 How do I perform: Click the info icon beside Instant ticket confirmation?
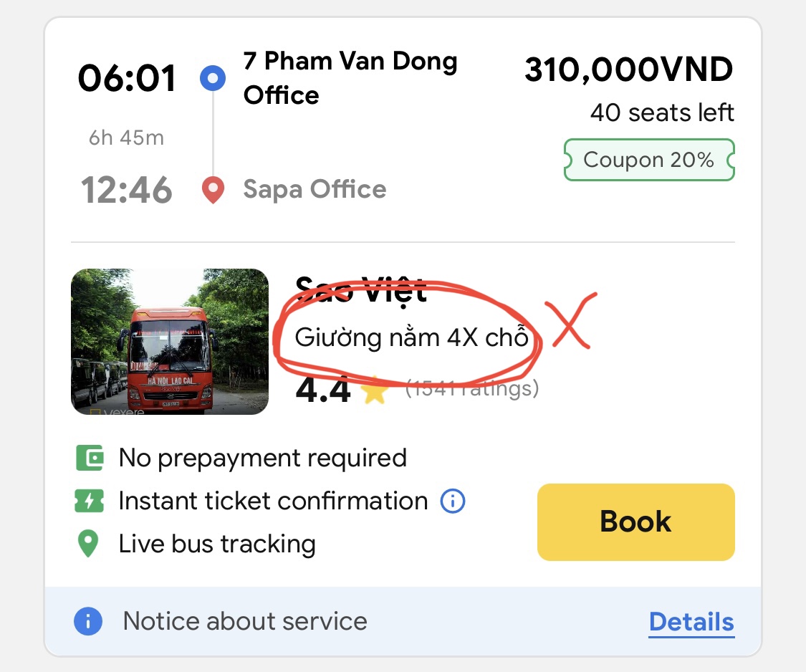click(453, 501)
